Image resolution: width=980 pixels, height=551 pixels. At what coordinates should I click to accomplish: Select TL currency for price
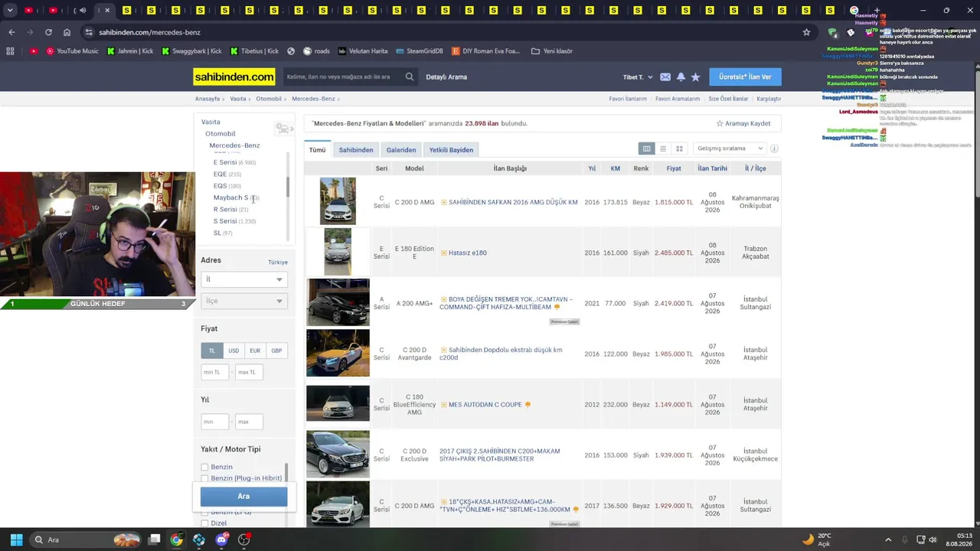point(212,350)
